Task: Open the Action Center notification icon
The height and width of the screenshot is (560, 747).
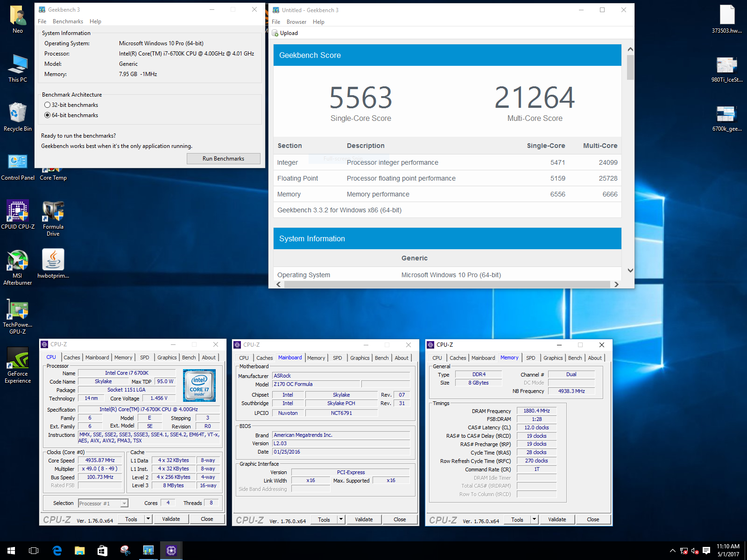Action: tap(706, 551)
